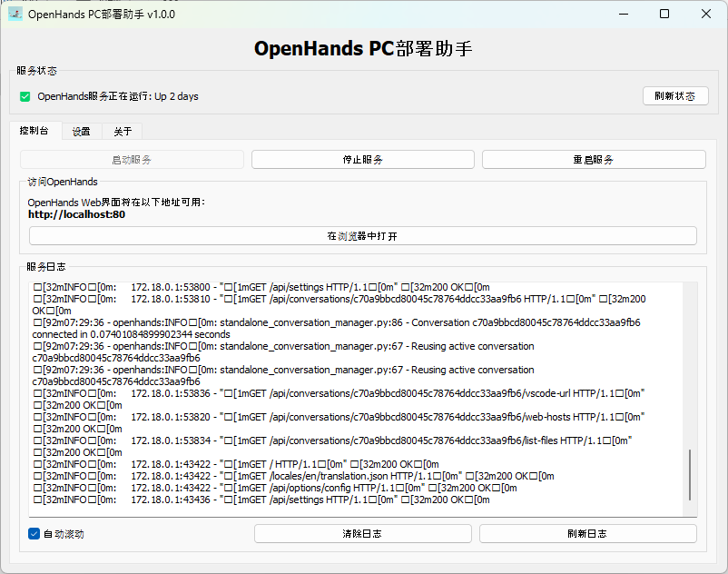Click the service log vertical scrollbar thumb
The width and height of the screenshot is (728, 574).
pyautogui.click(x=690, y=475)
